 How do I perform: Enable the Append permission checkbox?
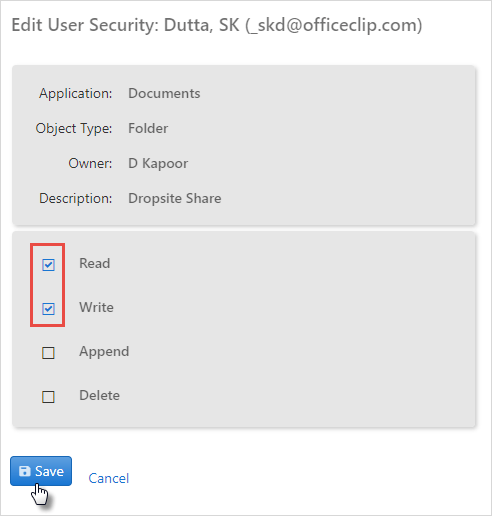(48, 353)
